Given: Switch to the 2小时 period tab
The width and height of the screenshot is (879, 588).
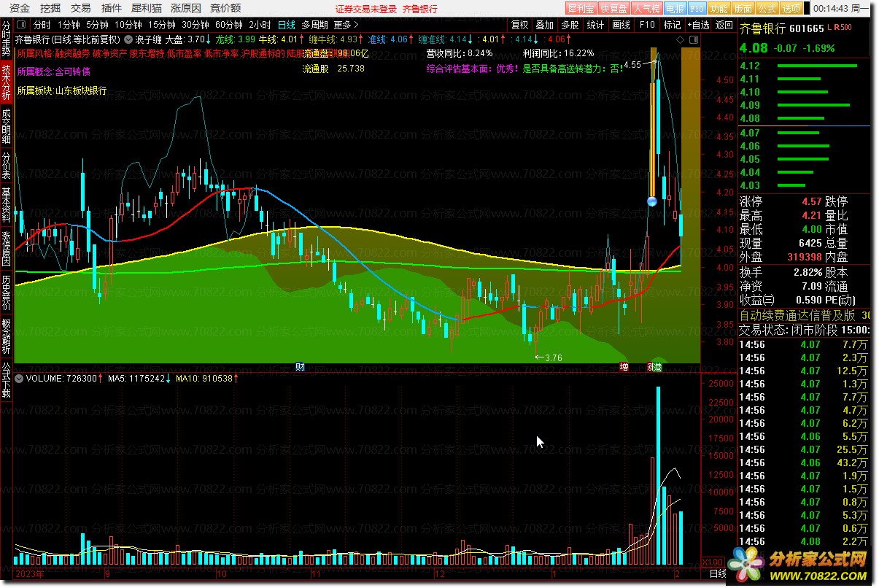Looking at the screenshot, I should point(260,25).
